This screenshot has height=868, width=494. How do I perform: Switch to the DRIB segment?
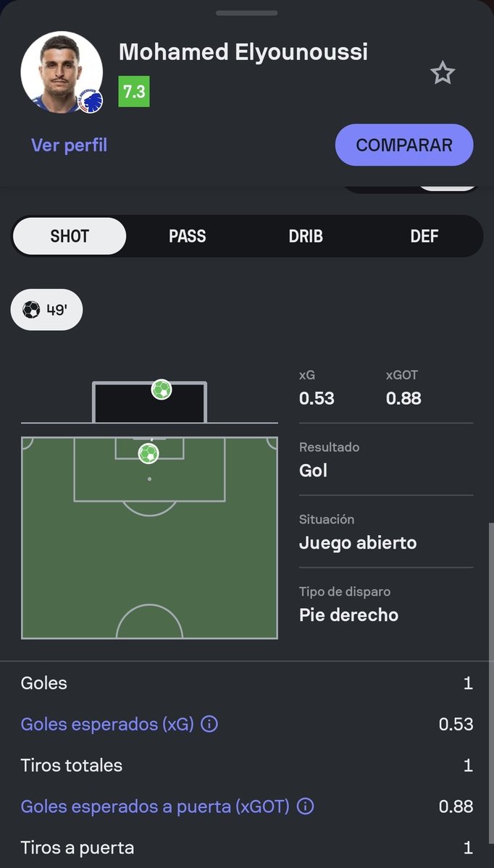click(306, 237)
